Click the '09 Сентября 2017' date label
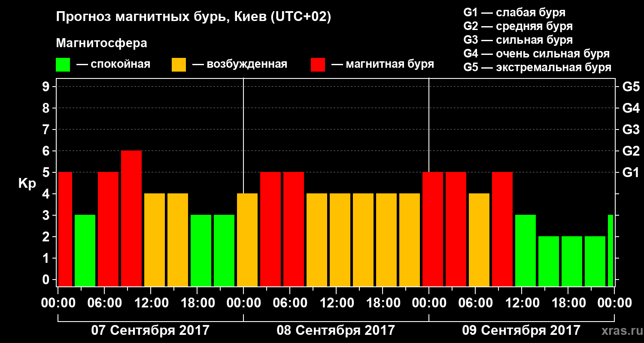The width and height of the screenshot is (644, 343). tap(521, 331)
